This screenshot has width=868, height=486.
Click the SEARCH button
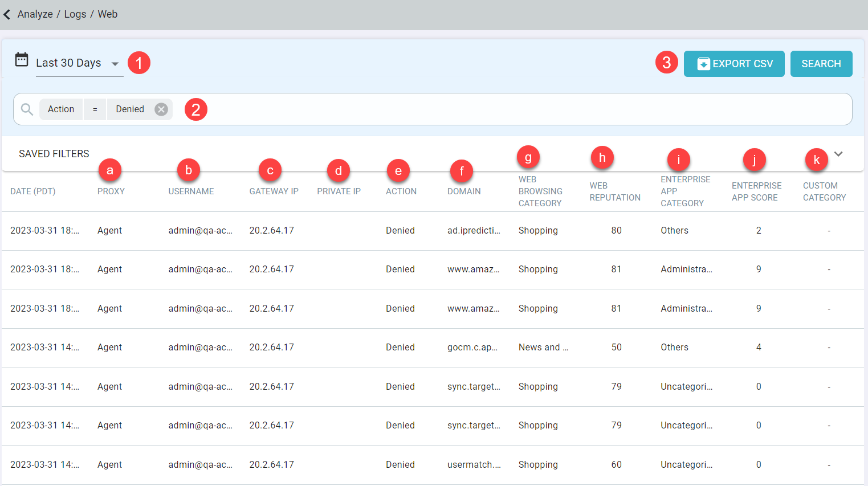pyautogui.click(x=821, y=63)
